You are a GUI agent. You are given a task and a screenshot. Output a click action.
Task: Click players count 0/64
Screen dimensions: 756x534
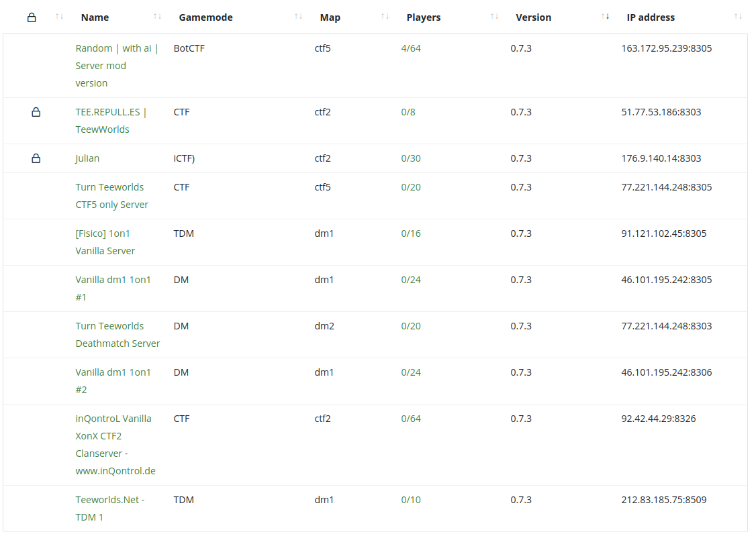411,419
